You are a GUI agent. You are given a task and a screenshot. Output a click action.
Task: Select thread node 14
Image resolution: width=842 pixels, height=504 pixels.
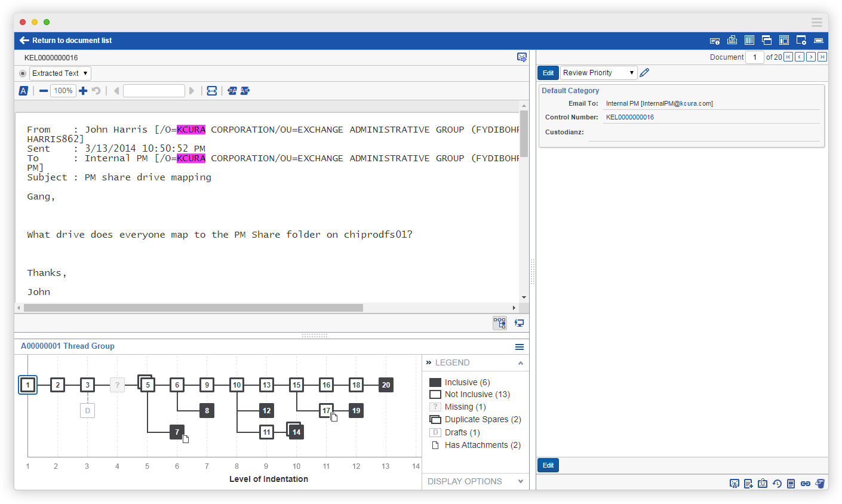tap(296, 431)
